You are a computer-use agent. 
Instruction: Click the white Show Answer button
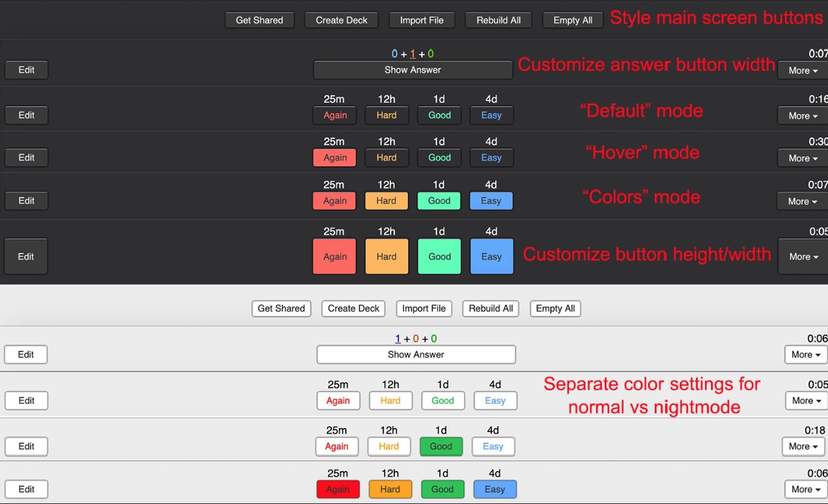[x=416, y=355]
